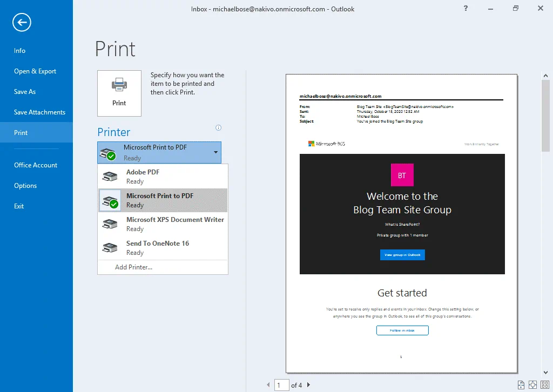This screenshot has width=553, height=392.
Task: Click the fit one page view icon
Action: pyautogui.click(x=532, y=385)
